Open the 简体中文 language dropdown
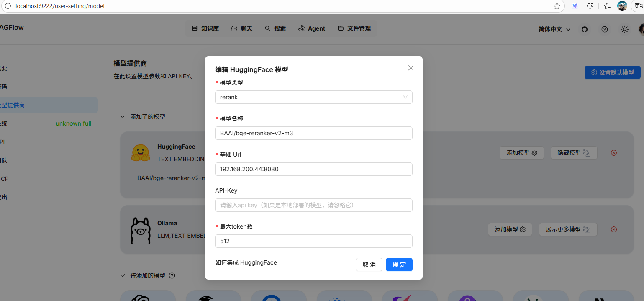The width and height of the screenshot is (644, 301). point(554,29)
